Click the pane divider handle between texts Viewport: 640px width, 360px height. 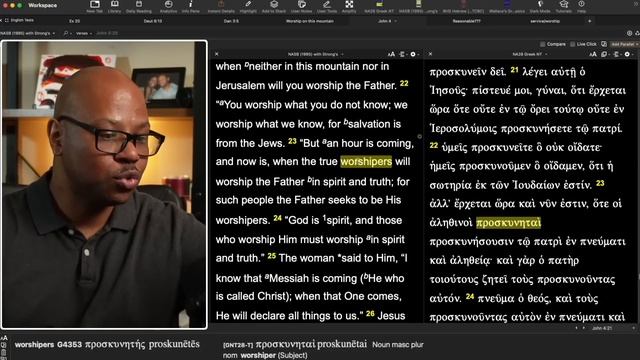pos(420,136)
